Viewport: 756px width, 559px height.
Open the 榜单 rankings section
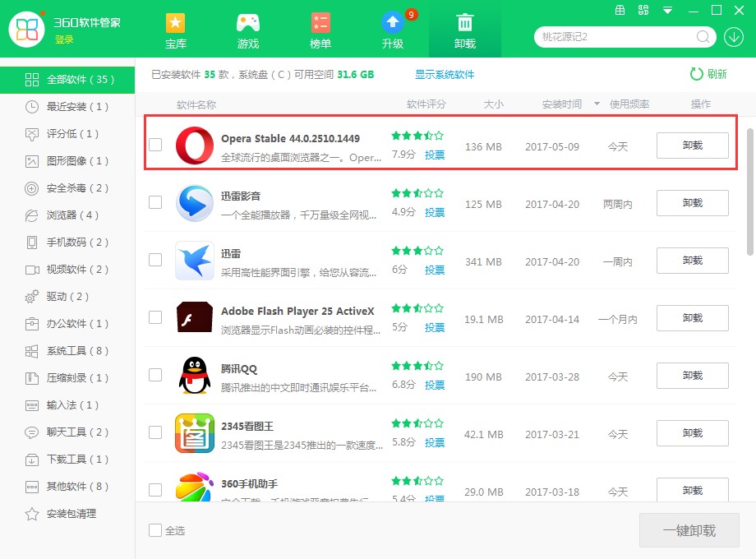tap(320, 26)
